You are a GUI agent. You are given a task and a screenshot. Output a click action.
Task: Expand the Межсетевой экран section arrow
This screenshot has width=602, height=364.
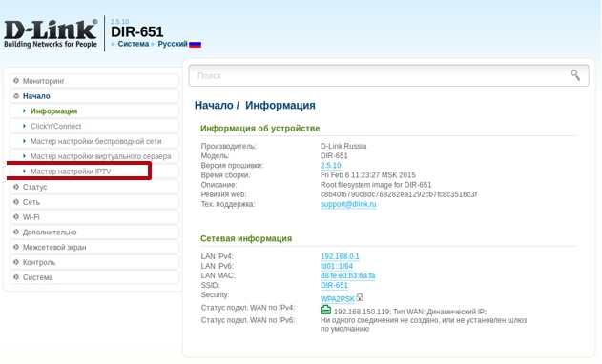pos(15,247)
